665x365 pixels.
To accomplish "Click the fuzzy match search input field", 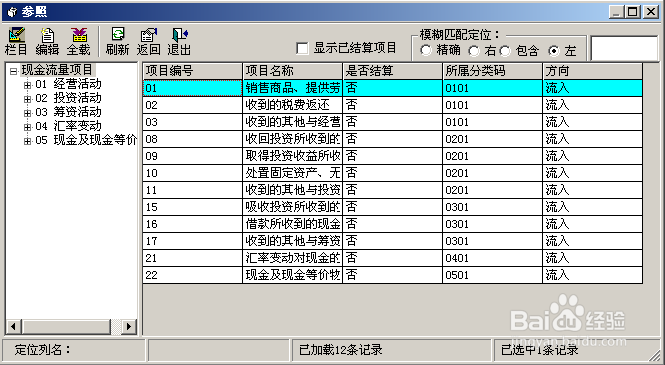I will point(624,48).
